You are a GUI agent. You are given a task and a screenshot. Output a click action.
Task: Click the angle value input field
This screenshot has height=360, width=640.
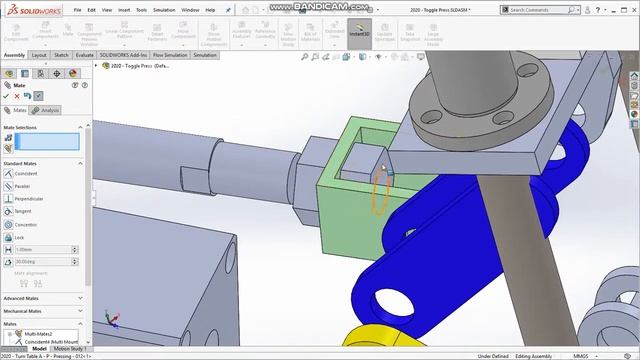(43, 262)
